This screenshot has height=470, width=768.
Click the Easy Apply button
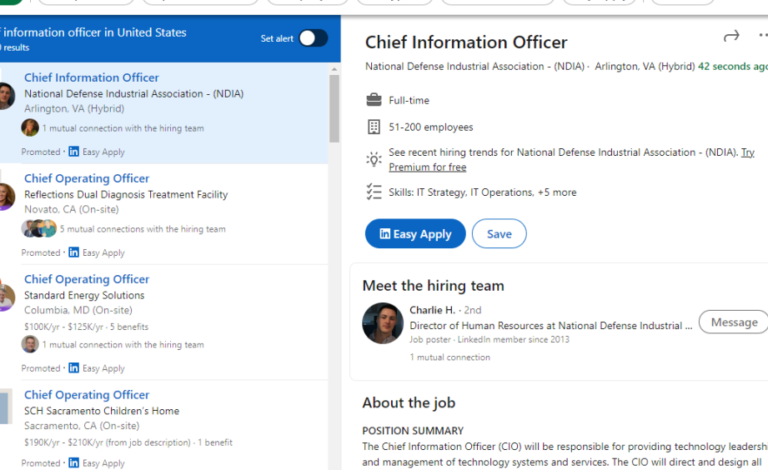tap(415, 234)
